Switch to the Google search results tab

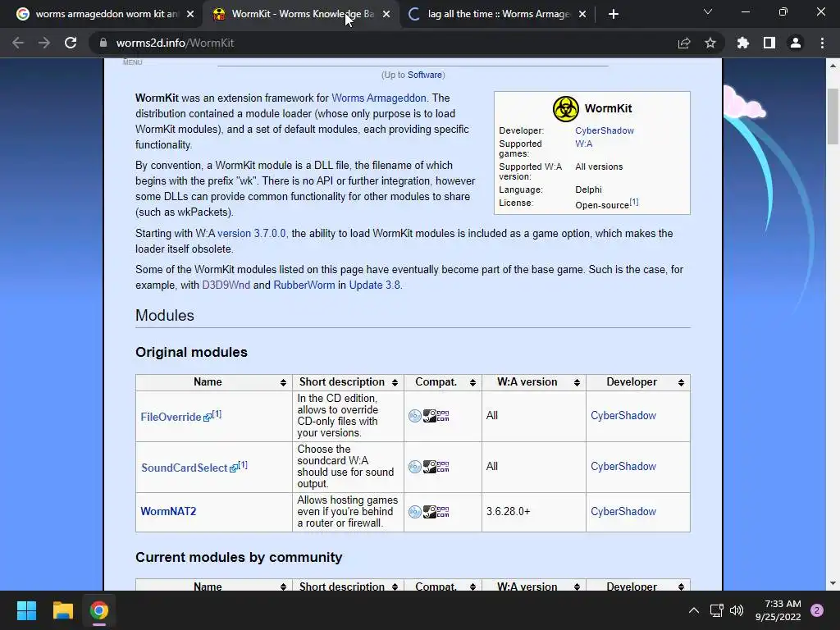(x=105, y=14)
